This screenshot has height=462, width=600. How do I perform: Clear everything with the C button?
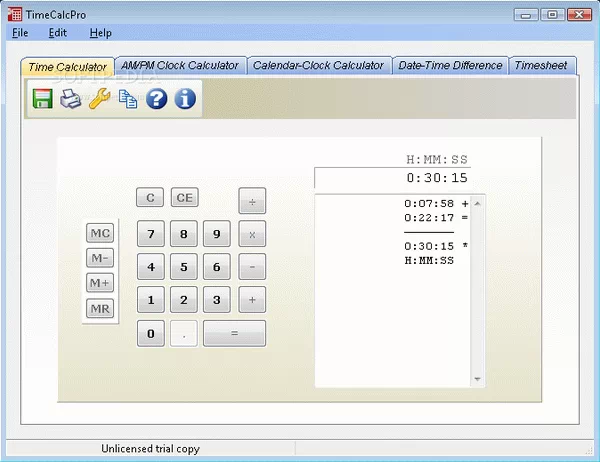[x=150, y=198]
